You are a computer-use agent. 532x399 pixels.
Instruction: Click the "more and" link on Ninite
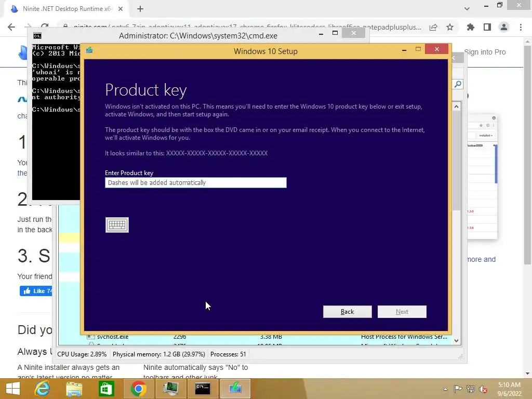click(481, 259)
